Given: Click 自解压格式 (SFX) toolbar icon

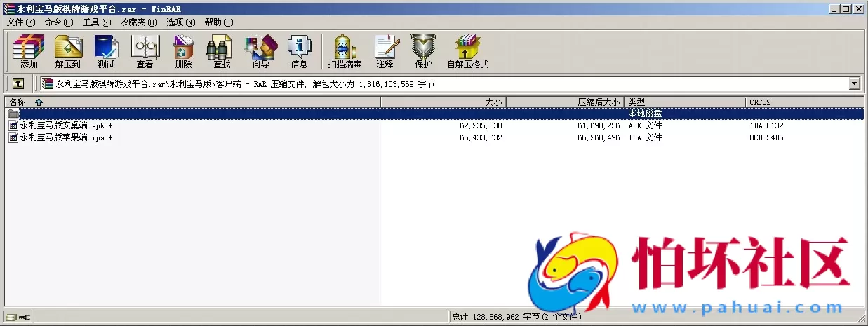Looking at the screenshot, I should point(467,51).
